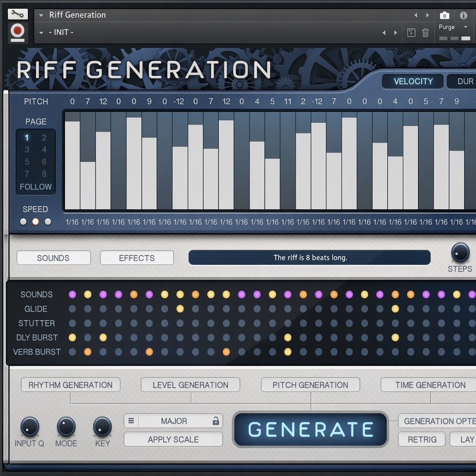
Task: Toggle the second step in VERB BURST row
Action: click(x=88, y=352)
